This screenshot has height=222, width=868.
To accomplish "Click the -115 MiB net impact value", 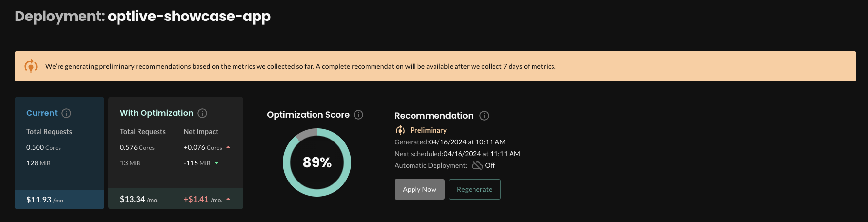I will click(197, 163).
